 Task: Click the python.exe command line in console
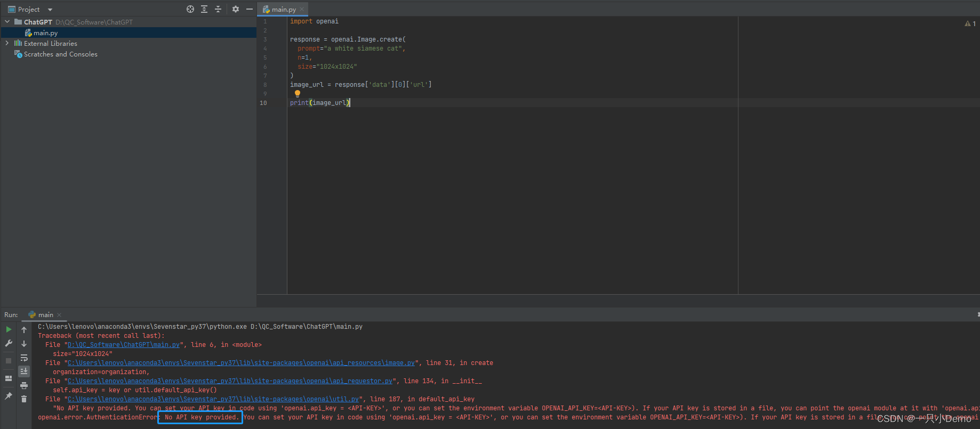[200, 327]
